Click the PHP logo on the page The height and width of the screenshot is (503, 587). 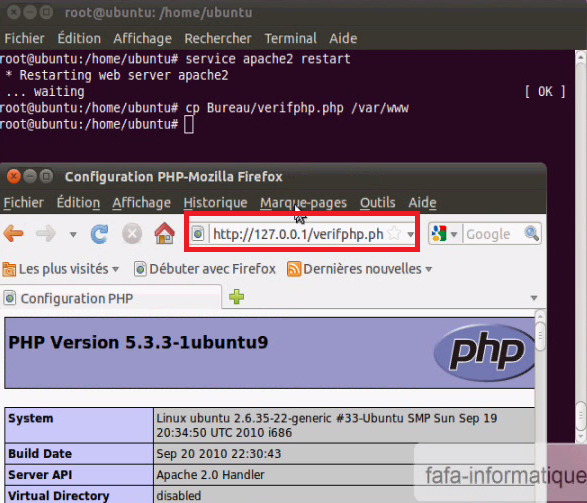point(485,353)
